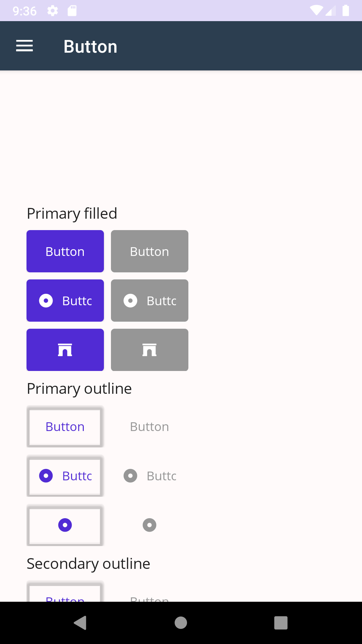Tap the disabled gray Button in Primary filled
The height and width of the screenshot is (644, 362).
tap(149, 251)
